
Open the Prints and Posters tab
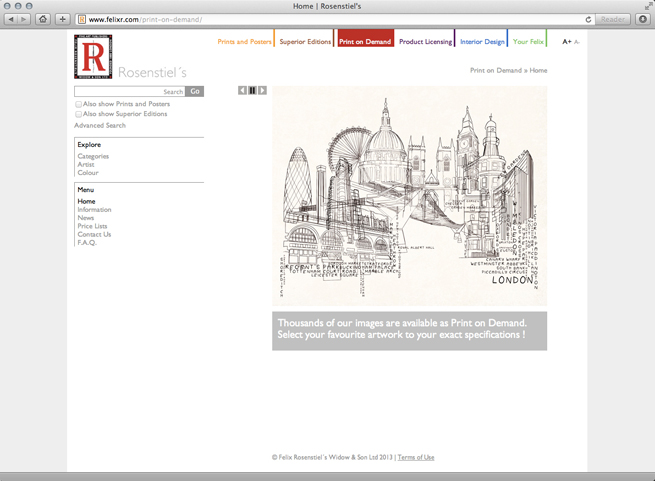(x=244, y=42)
